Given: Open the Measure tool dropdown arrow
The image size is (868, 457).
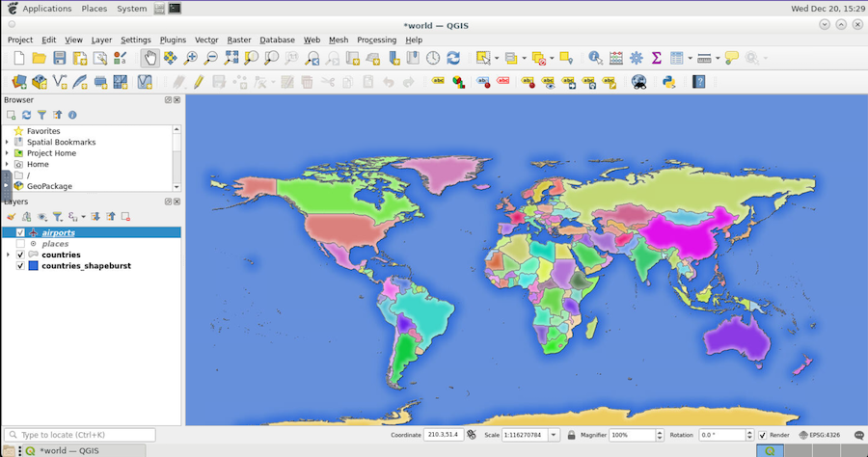Looking at the screenshot, I should click(718, 58).
